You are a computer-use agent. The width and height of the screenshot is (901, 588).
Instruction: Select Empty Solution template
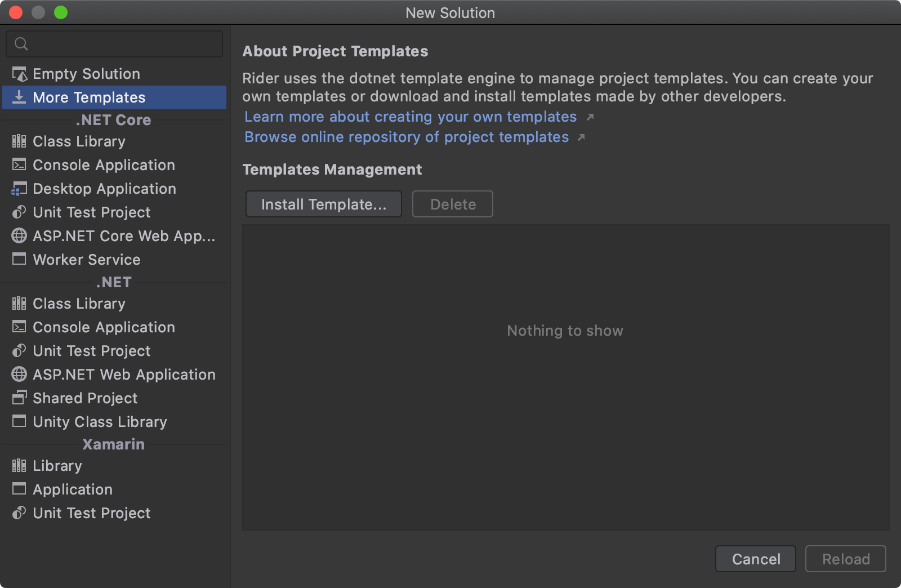click(x=114, y=74)
